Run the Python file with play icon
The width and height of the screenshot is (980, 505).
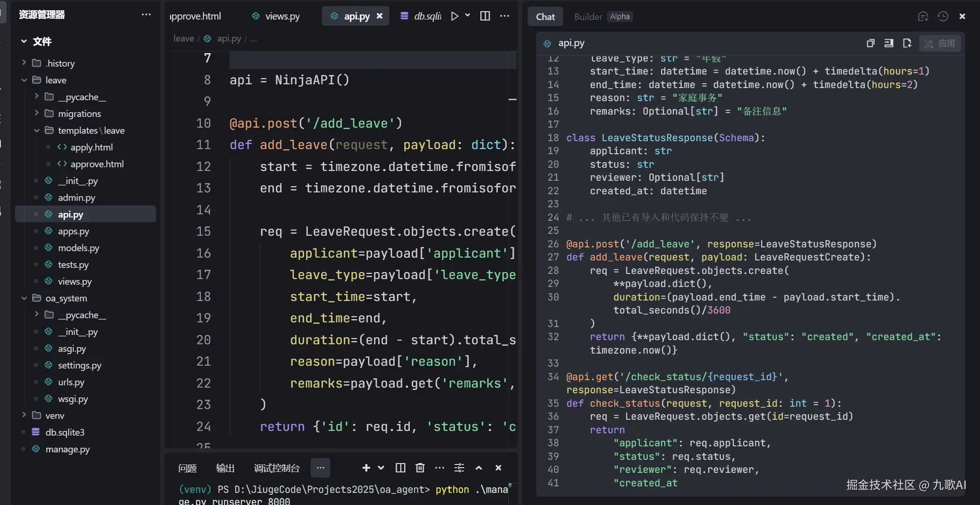click(455, 16)
